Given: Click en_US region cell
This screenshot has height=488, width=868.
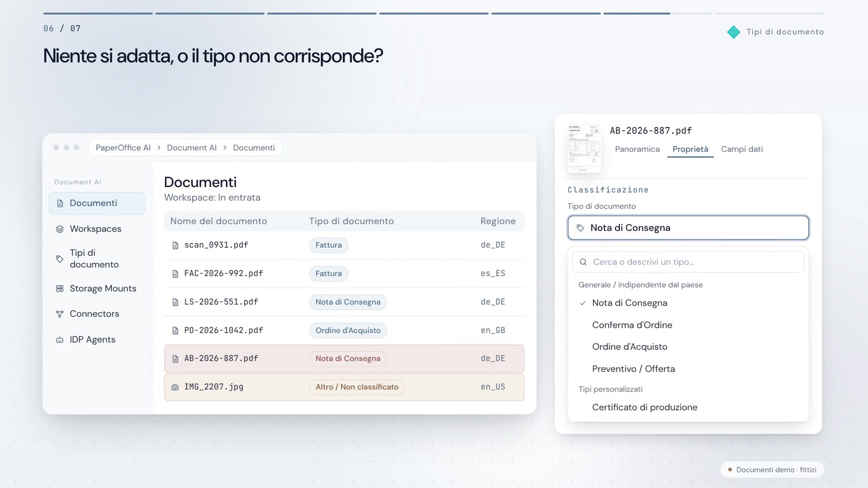Looking at the screenshot, I should coord(493,387).
